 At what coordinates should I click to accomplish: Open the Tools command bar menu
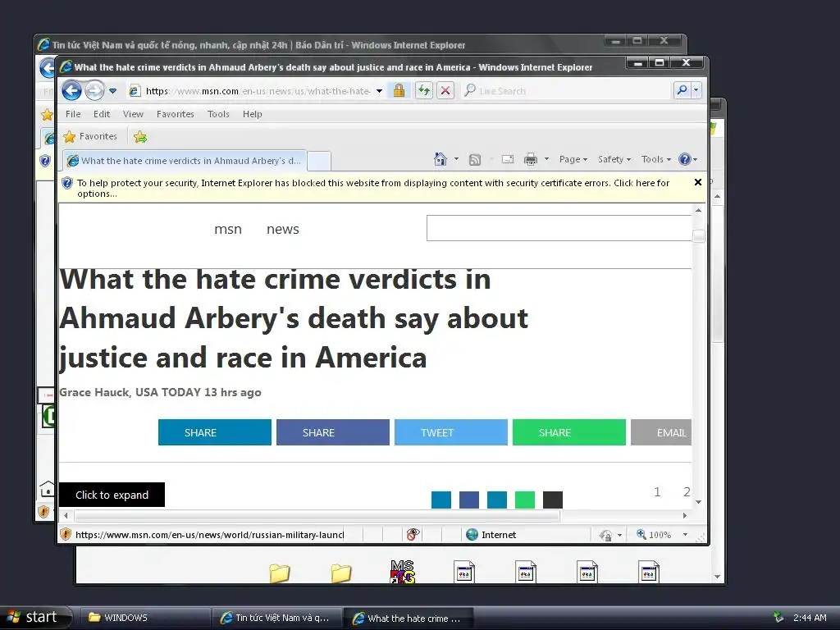point(655,159)
